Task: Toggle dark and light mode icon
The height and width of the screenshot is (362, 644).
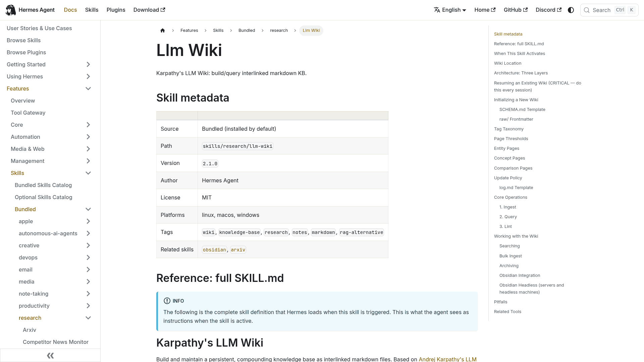Action: tap(571, 10)
